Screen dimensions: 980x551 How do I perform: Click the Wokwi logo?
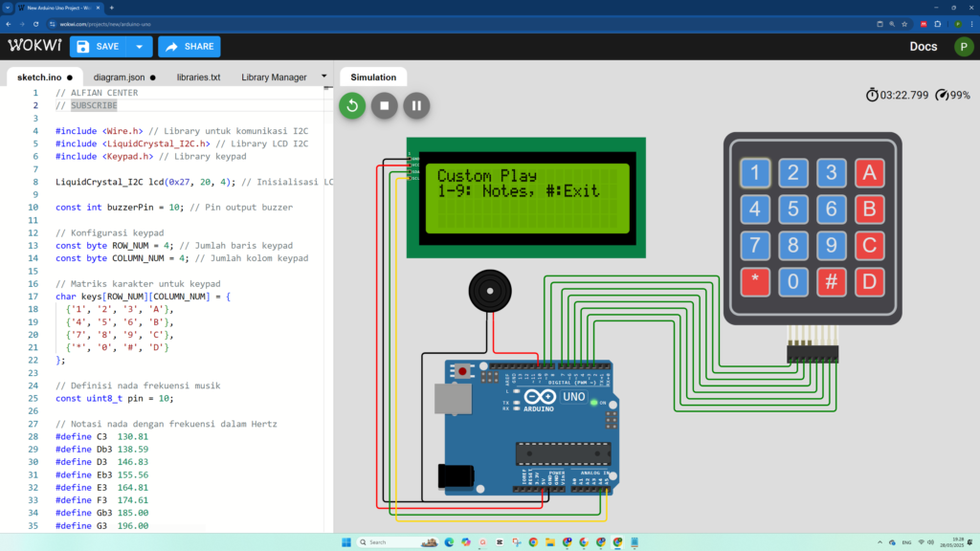(35, 46)
